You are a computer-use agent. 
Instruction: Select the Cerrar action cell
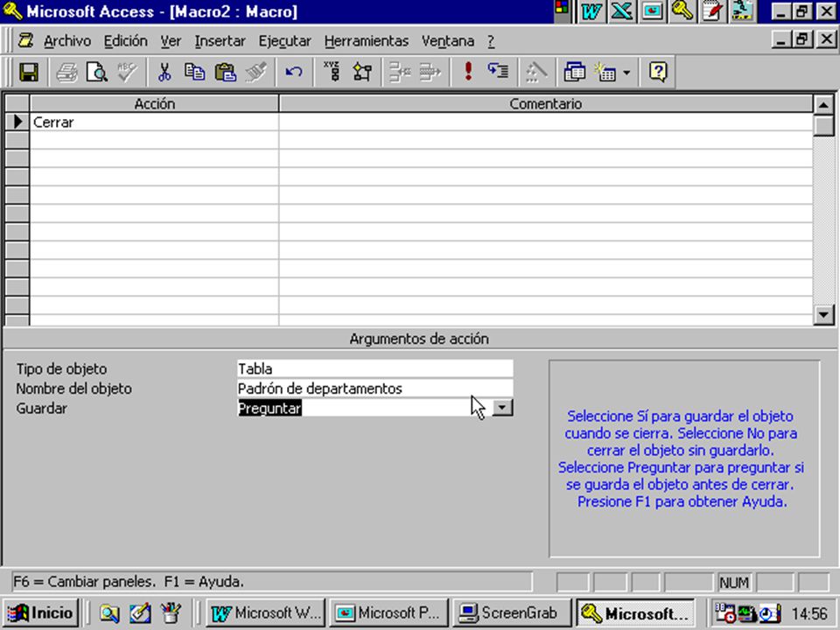tap(154, 122)
